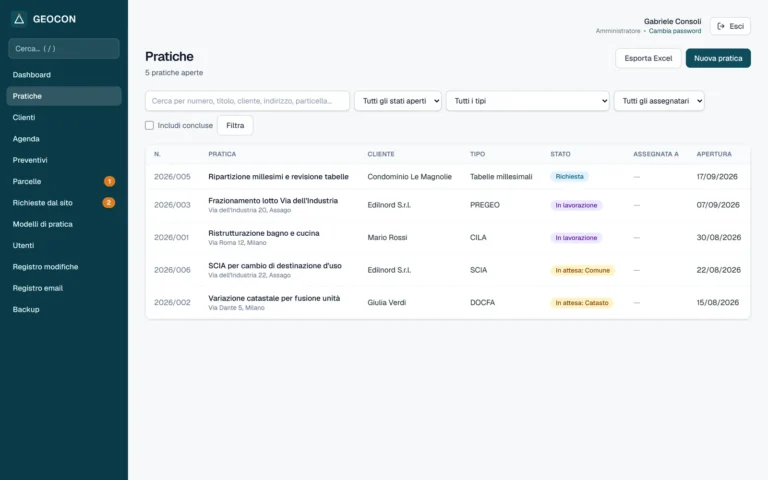Click practice number 2026/001

(171, 238)
